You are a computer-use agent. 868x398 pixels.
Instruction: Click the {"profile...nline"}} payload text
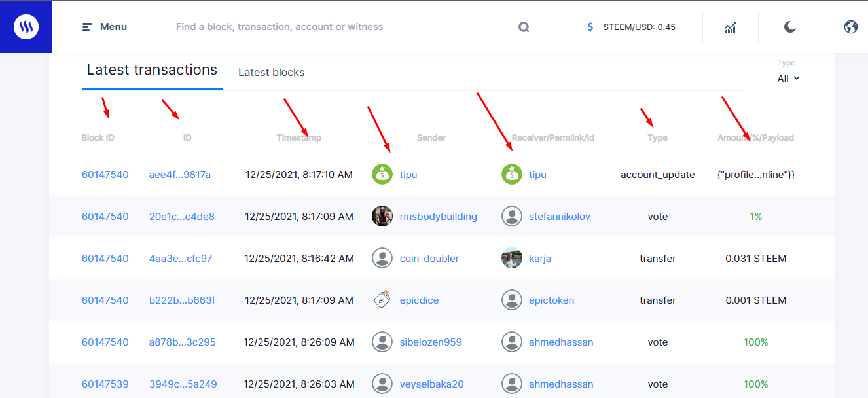point(756,175)
